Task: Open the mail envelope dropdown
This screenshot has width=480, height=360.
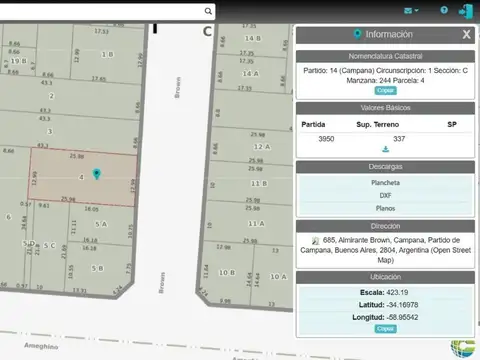Action: point(411,11)
